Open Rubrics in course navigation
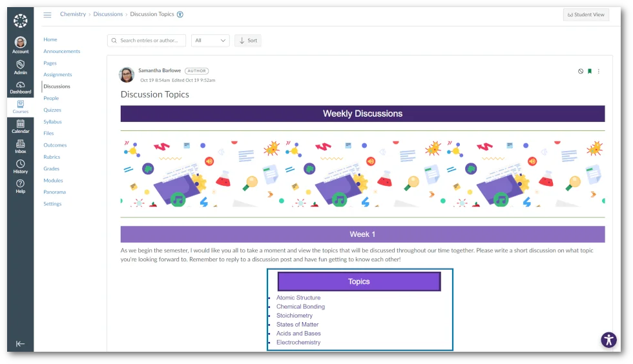 pos(52,157)
